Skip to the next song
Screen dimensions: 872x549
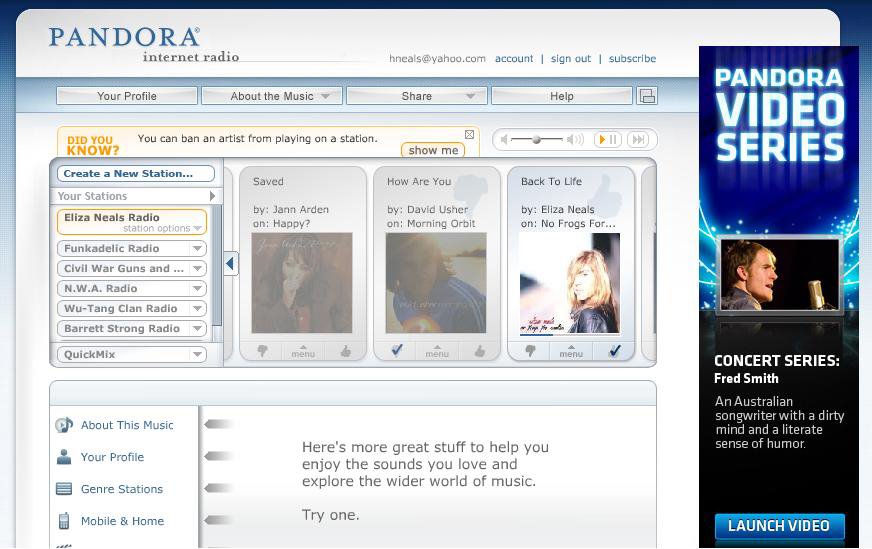[x=638, y=140]
